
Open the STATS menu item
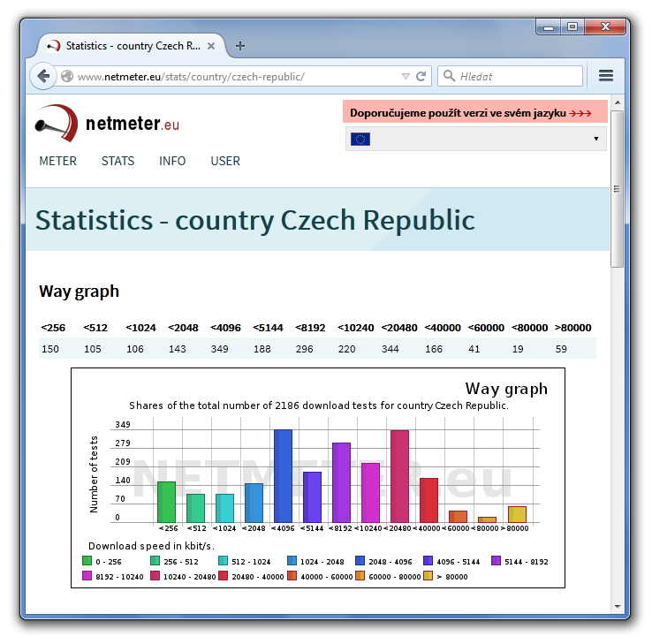pyautogui.click(x=118, y=161)
